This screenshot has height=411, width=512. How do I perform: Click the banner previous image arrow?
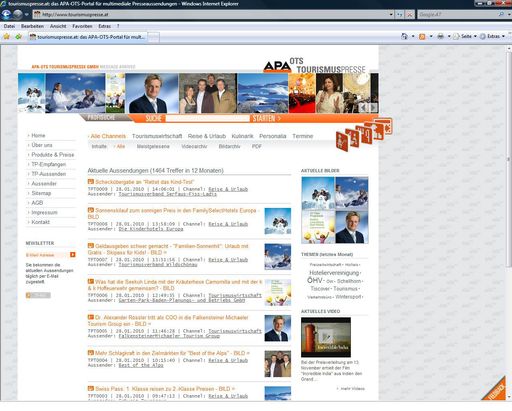364,107
